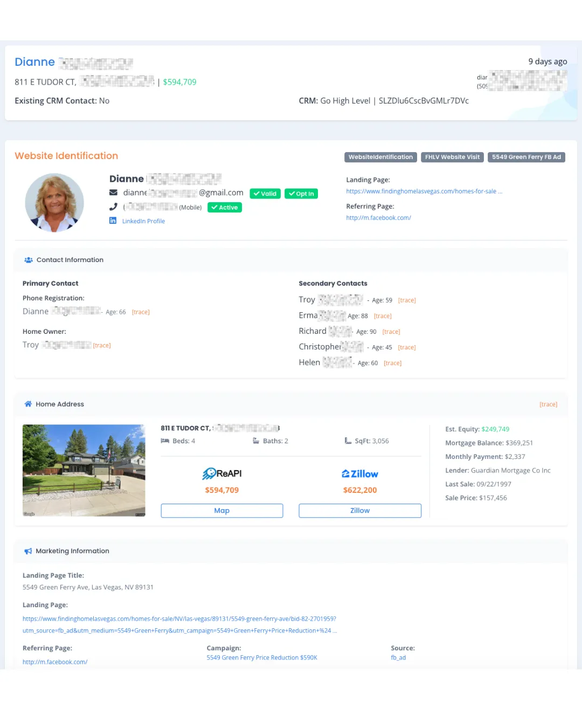Click the Existing CRM Contact: No text

(62, 101)
